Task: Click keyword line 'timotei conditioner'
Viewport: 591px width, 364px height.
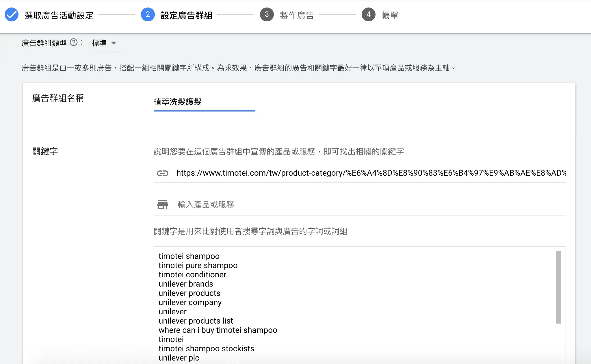Action: point(192,275)
